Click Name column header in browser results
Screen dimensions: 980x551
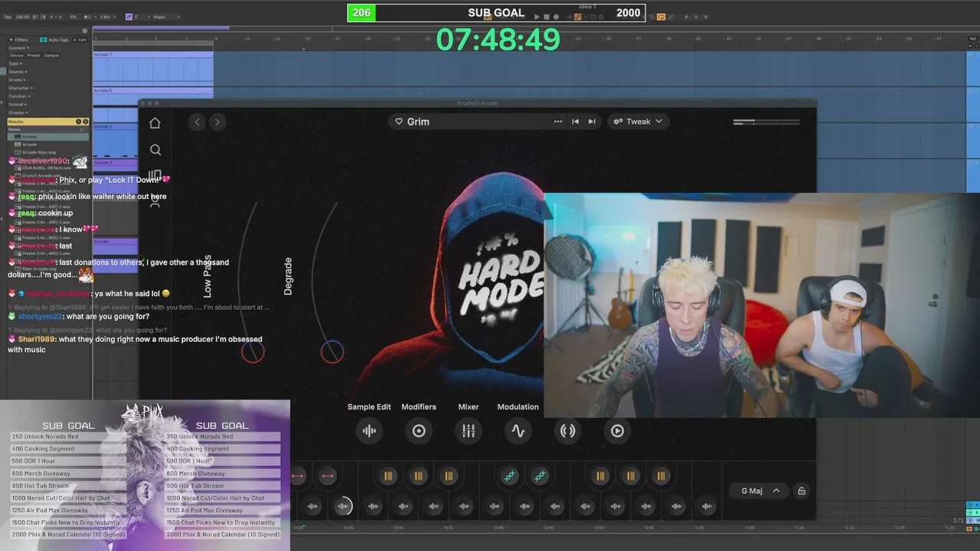click(x=15, y=129)
